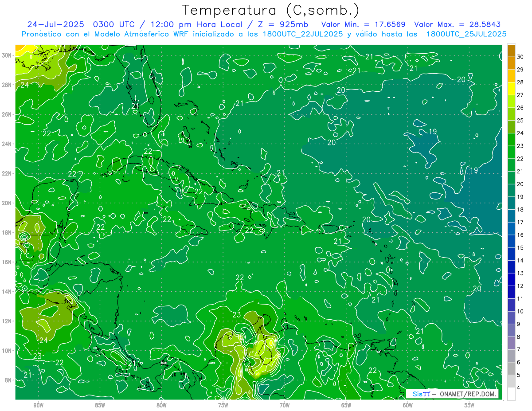
Task: Click the '70W' longitude axis label
Action: pyautogui.click(x=285, y=405)
